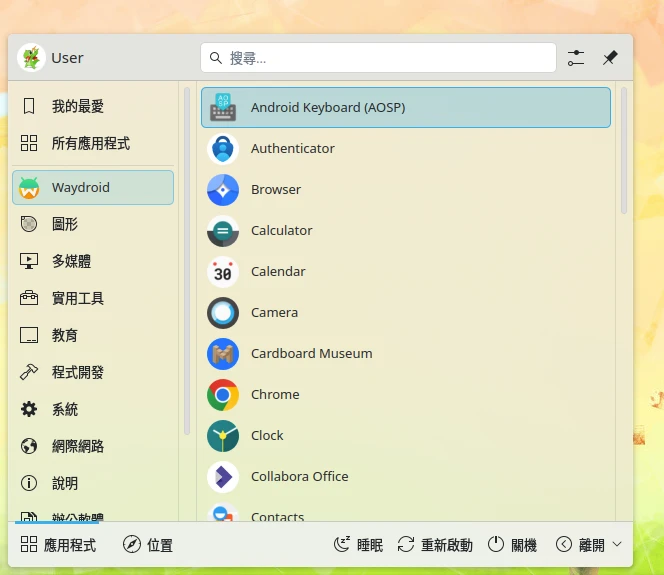This screenshot has height=575, width=664.
Task: Click the "Calculator" text label
Action: click(282, 231)
